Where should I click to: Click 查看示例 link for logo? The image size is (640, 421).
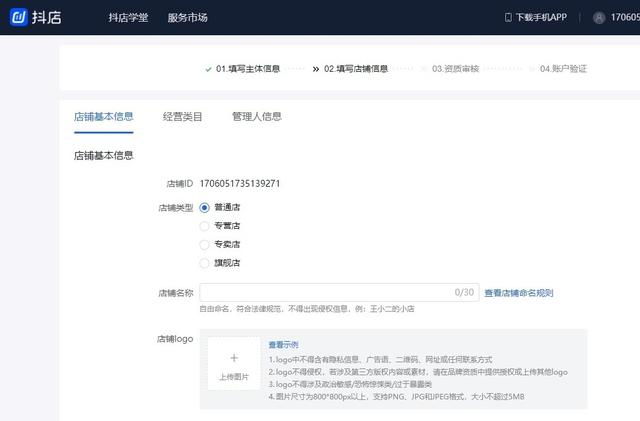tap(283, 344)
